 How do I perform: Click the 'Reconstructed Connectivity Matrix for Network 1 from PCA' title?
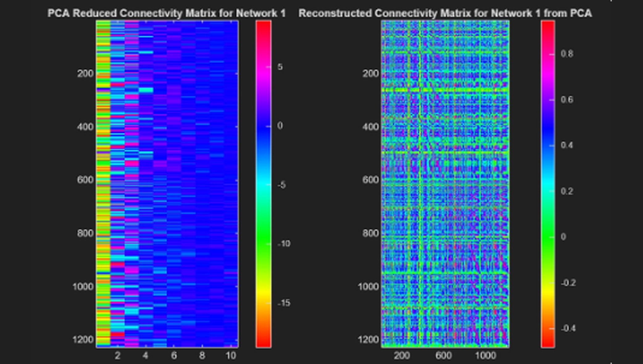point(445,13)
